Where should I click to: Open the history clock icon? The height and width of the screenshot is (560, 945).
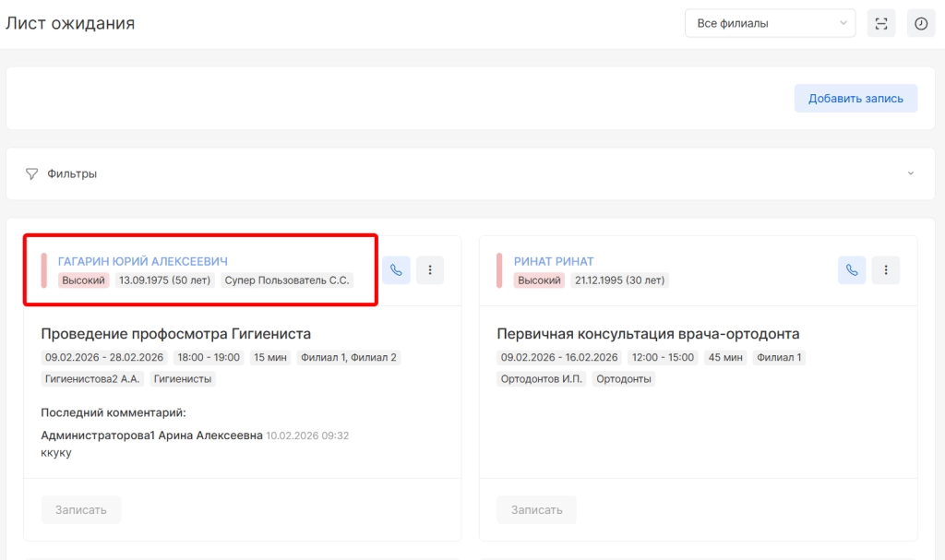tap(921, 24)
